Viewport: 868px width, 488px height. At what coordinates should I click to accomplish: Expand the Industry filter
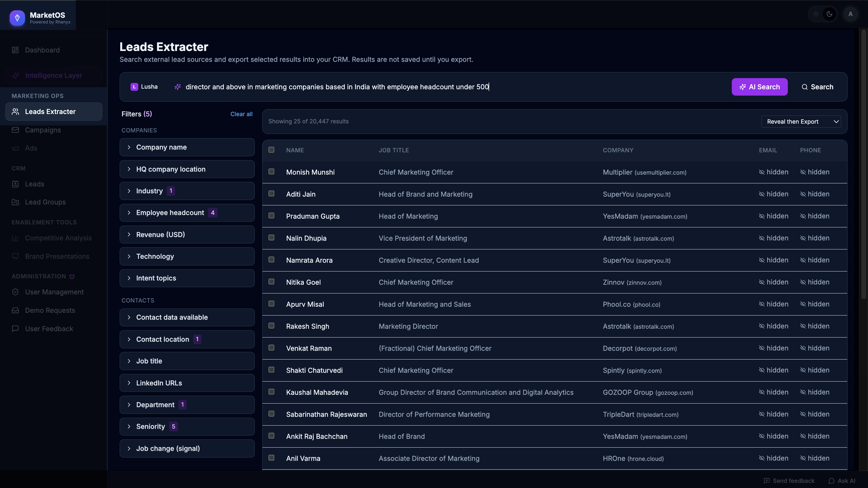(187, 191)
